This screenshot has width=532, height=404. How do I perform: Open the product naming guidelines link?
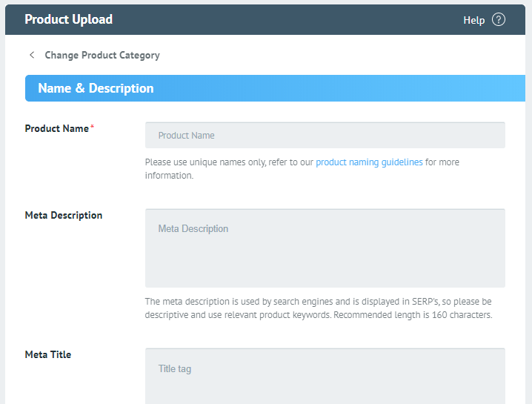pyautogui.click(x=369, y=162)
